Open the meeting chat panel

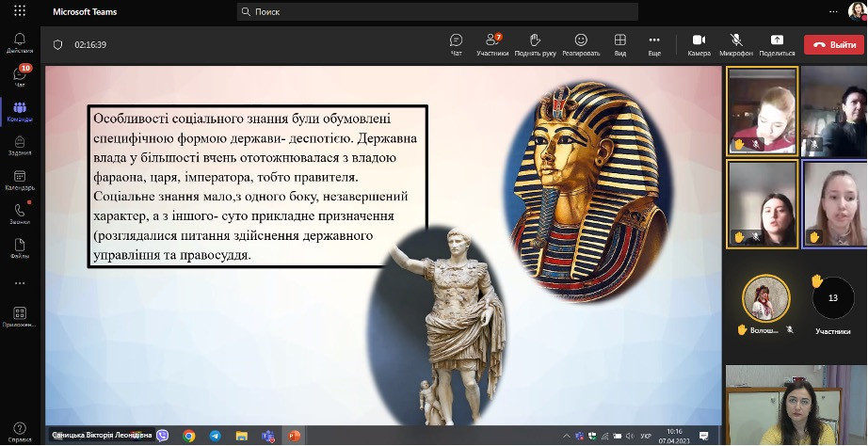click(x=457, y=44)
